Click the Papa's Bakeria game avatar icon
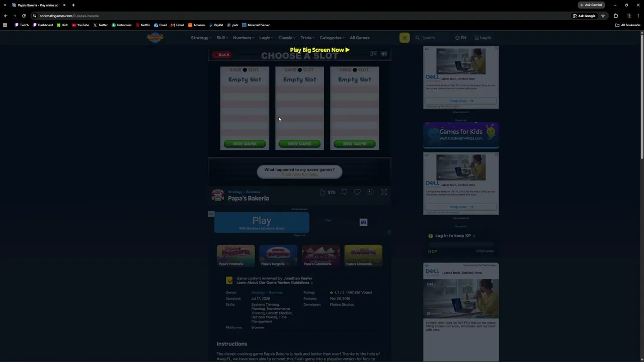This screenshot has width=644, height=362. (218, 195)
